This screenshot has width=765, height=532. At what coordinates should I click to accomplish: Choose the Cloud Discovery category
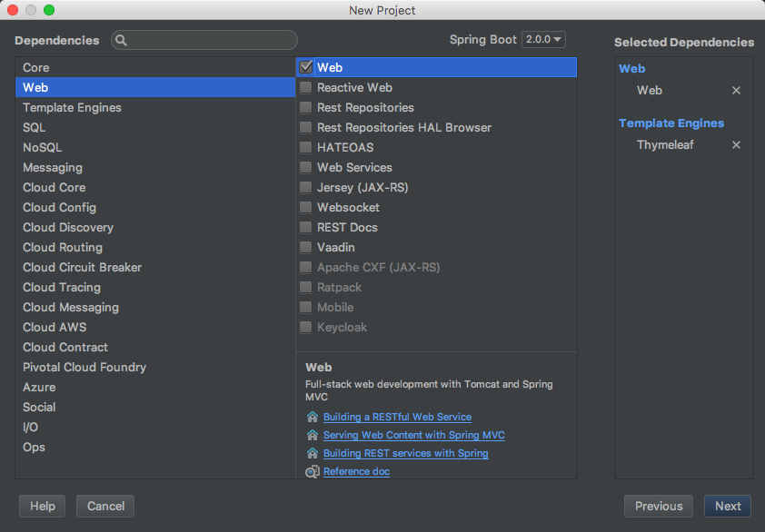(x=68, y=228)
